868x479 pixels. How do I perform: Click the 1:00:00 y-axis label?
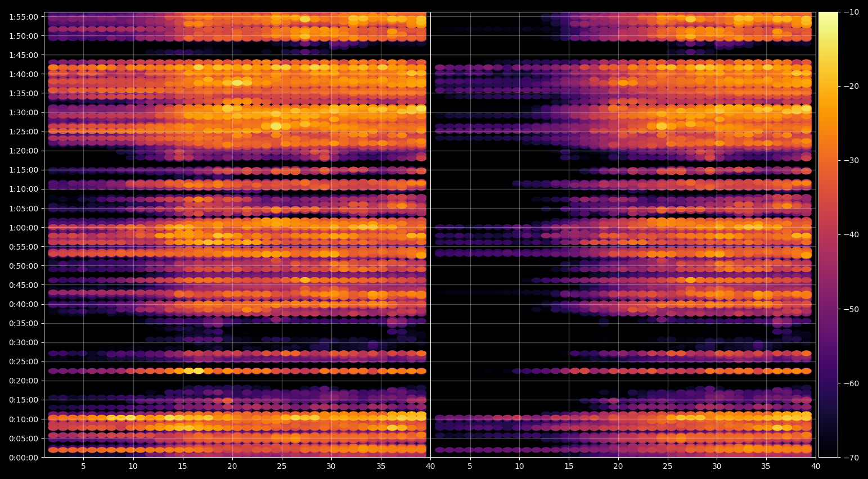(24, 228)
